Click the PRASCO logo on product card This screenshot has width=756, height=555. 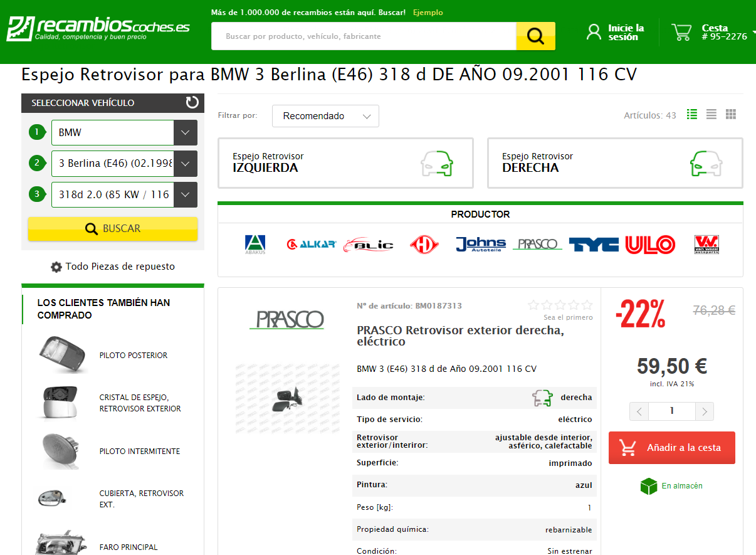(286, 319)
